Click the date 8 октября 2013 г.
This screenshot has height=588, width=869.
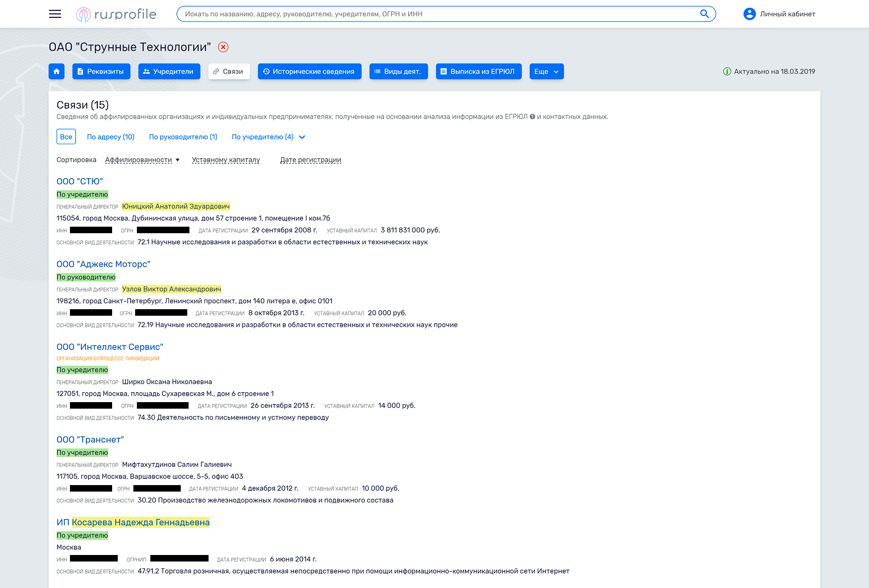click(276, 313)
